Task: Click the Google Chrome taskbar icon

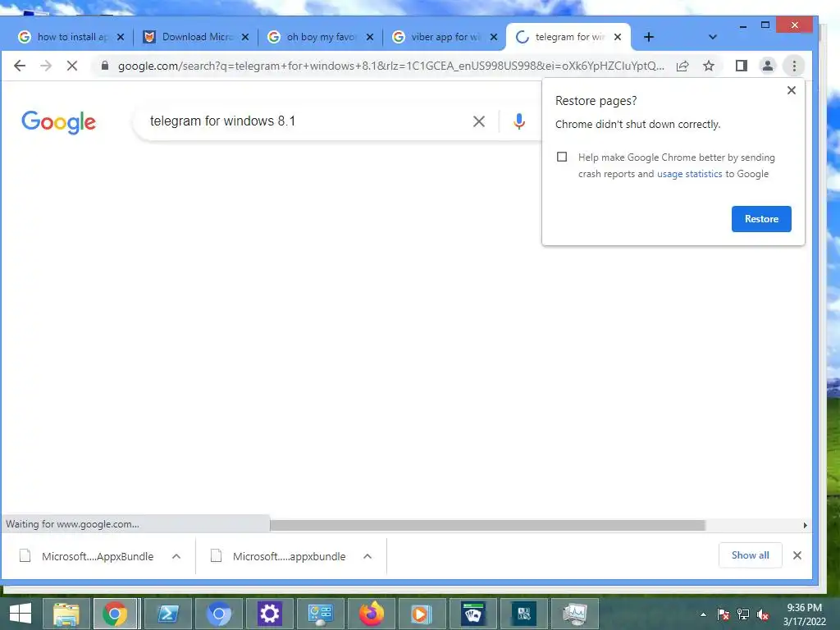Action: 116,614
